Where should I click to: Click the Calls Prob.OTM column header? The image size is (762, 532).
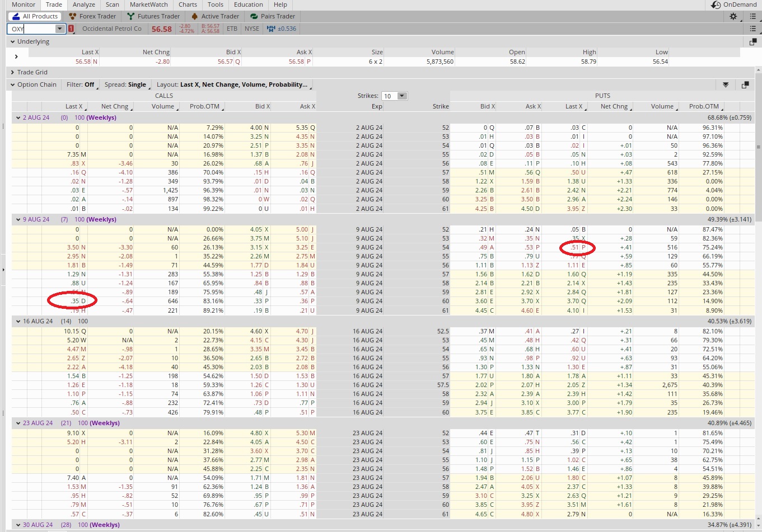coord(204,106)
